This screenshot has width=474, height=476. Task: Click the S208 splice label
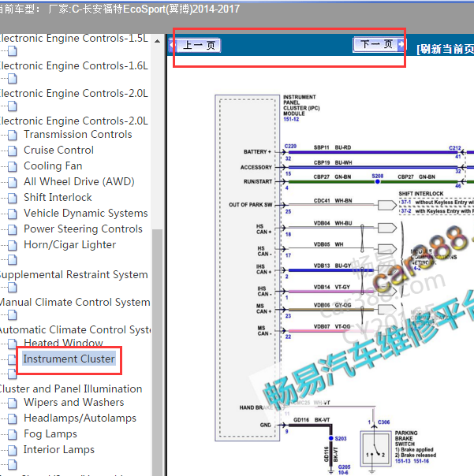[x=377, y=176]
